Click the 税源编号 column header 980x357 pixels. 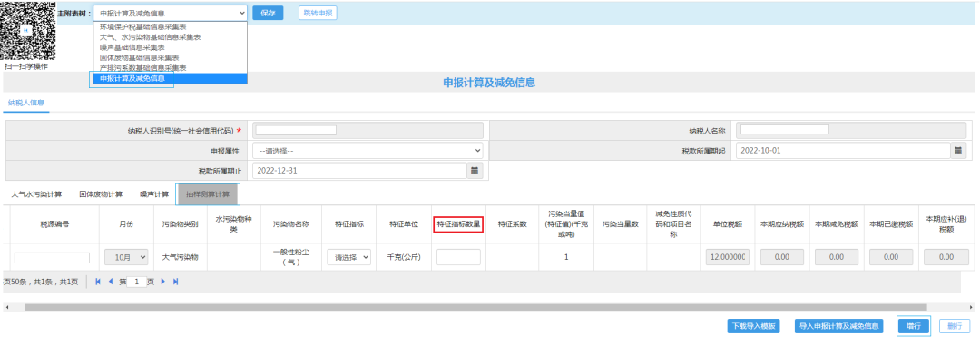(54, 223)
